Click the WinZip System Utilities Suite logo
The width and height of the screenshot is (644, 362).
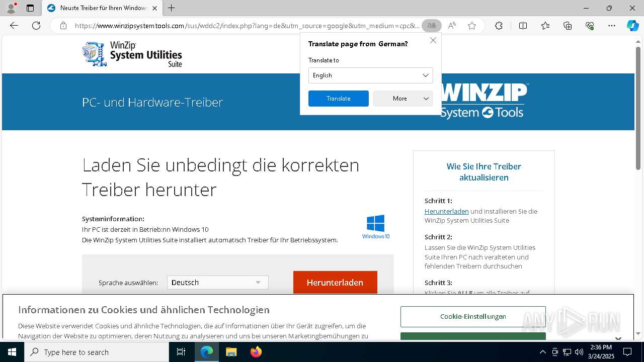pos(132,54)
